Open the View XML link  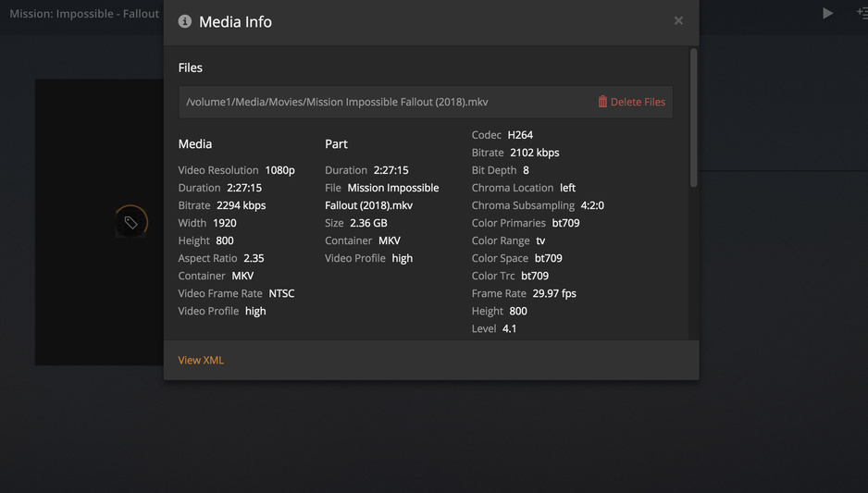(201, 360)
